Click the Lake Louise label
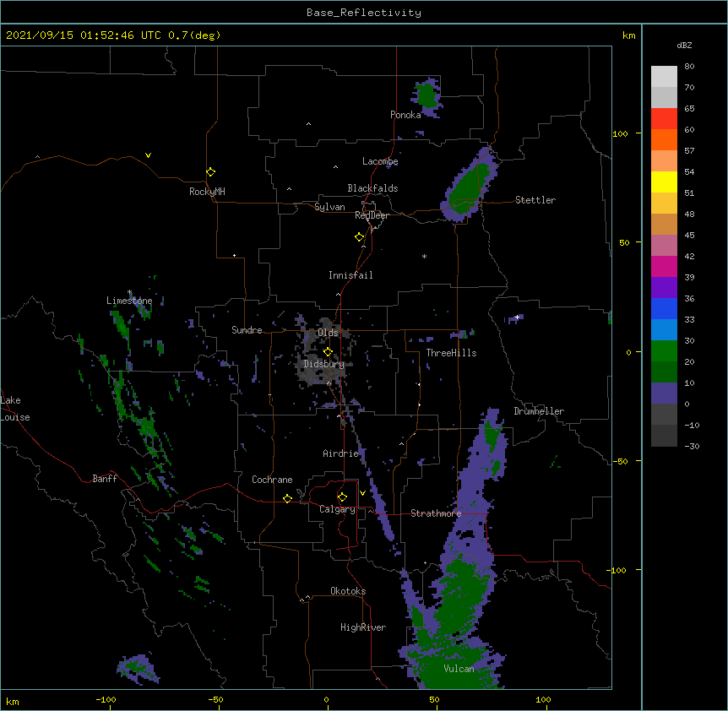This screenshot has width=728, height=711. point(15,409)
